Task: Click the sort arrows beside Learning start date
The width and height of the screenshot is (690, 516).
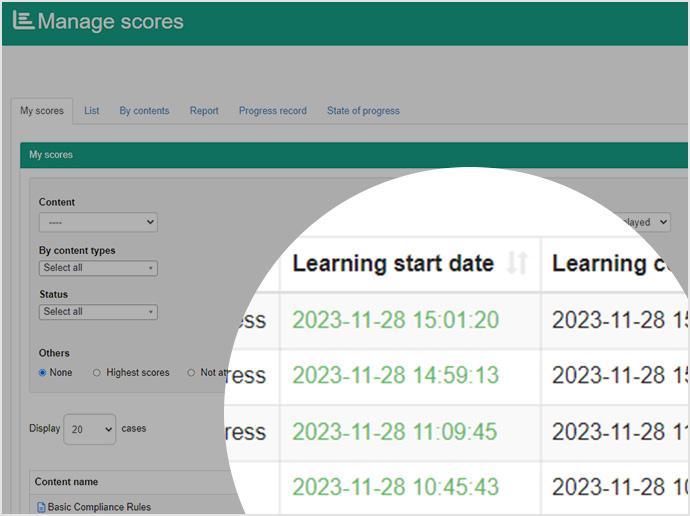Action: coord(516,264)
